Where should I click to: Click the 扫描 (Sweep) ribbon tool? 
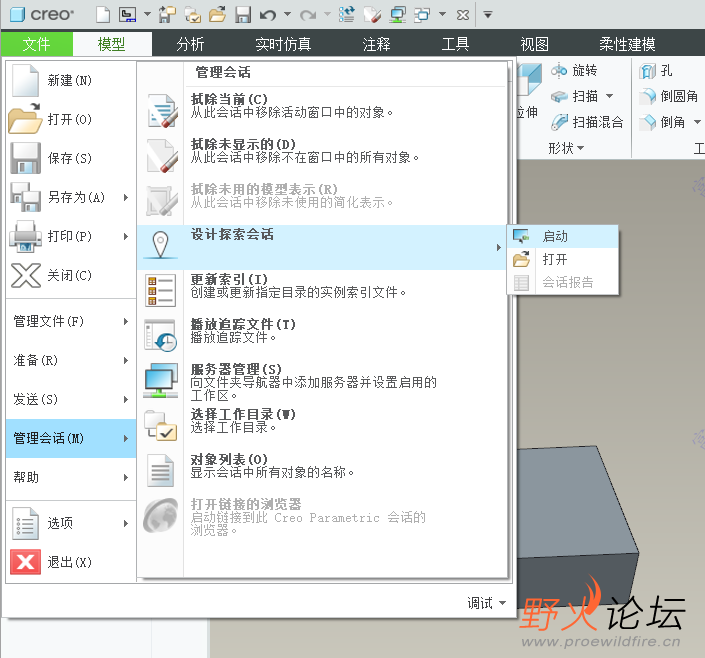pyautogui.click(x=575, y=96)
